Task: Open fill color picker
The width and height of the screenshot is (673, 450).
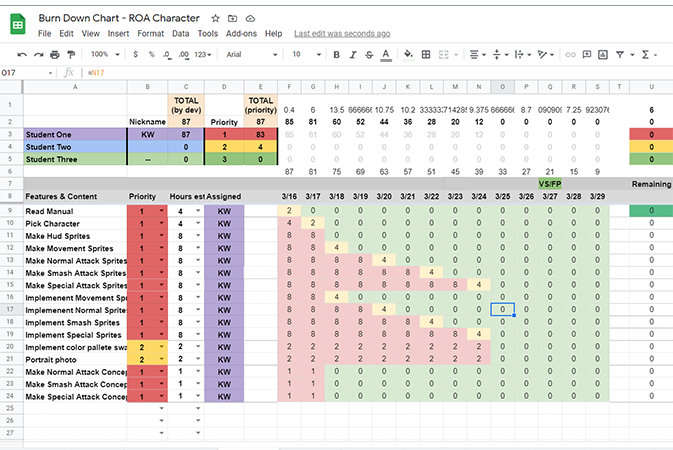Action: click(409, 55)
